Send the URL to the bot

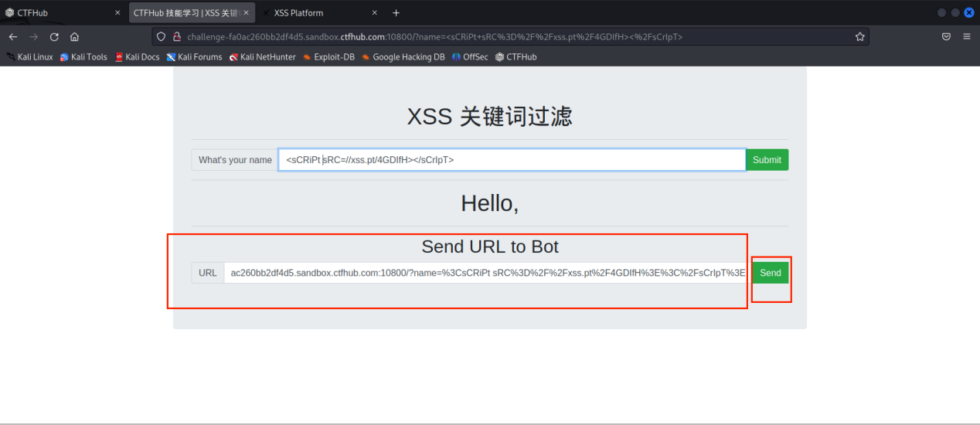click(x=771, y=273)
